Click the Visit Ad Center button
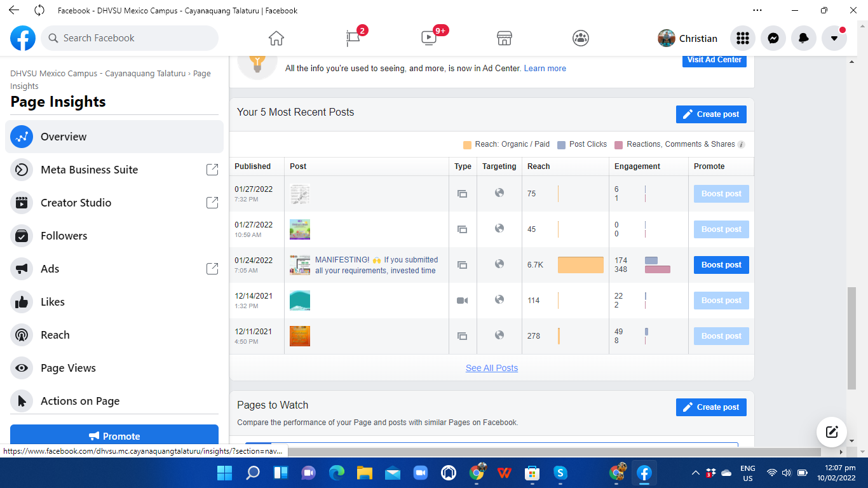 click(x=714, y=60)
